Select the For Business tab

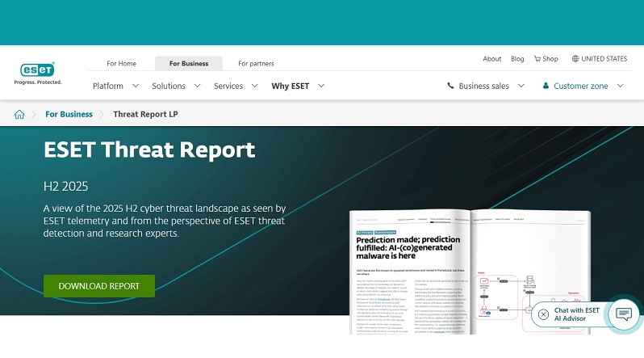click(188, 63)
